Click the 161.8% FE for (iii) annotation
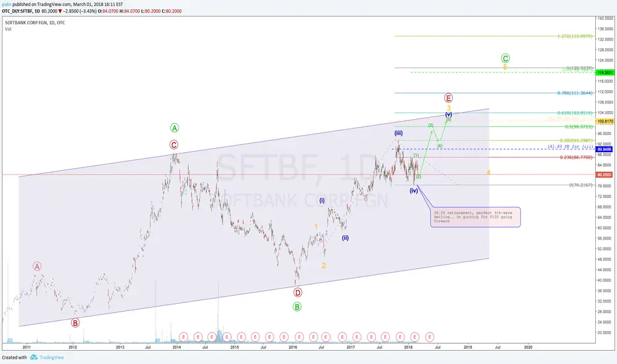The width and height of the screenshot is (617, 364). click(x=570, y=147)
